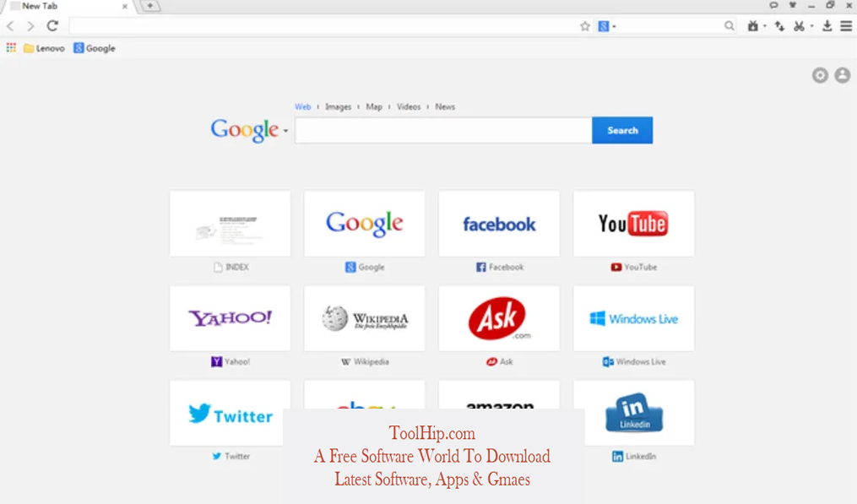
Task: Open the Yahoo! thumbnail tile
Action: coord(231,317)
